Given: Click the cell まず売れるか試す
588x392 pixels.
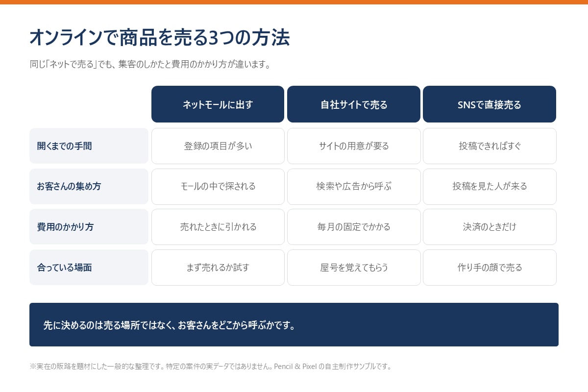Looking at the screenshot, I should click(x=218, y=268).
